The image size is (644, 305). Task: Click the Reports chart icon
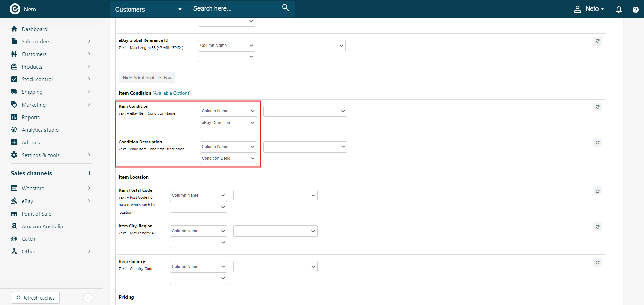point(14,117)
